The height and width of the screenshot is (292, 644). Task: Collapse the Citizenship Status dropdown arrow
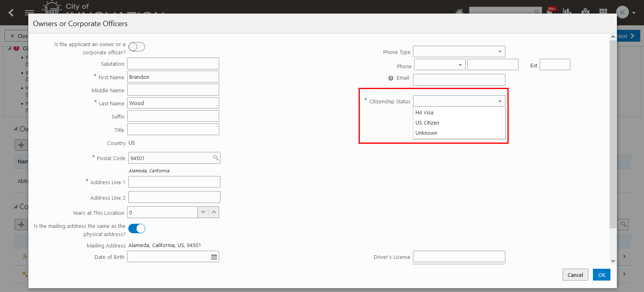tap(500, 101)
